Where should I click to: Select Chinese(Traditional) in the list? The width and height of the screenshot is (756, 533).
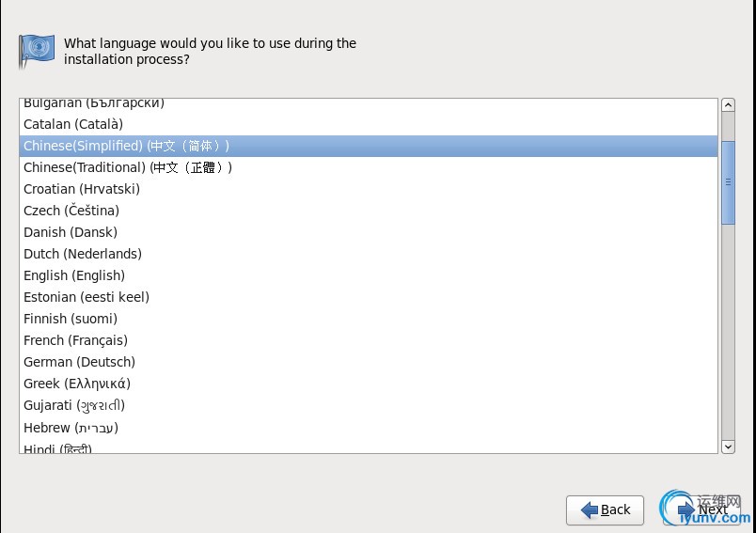(x=127, y=167)
